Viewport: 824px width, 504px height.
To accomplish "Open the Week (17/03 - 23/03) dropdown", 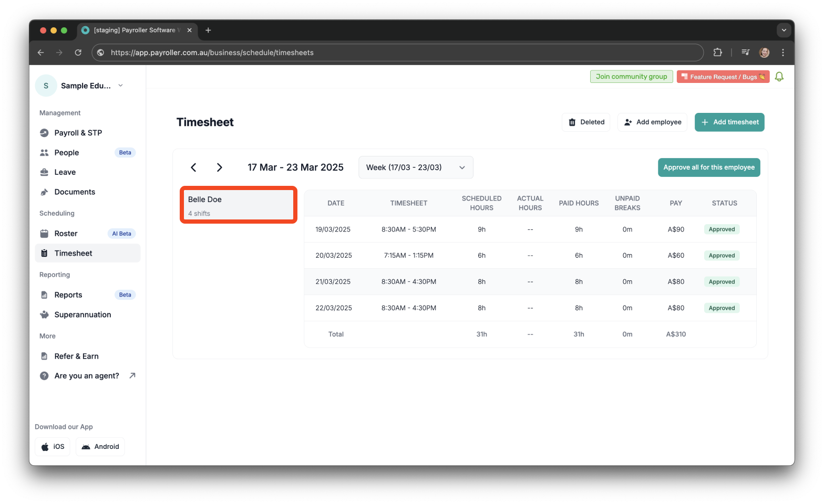I will [x=416, y=167].
